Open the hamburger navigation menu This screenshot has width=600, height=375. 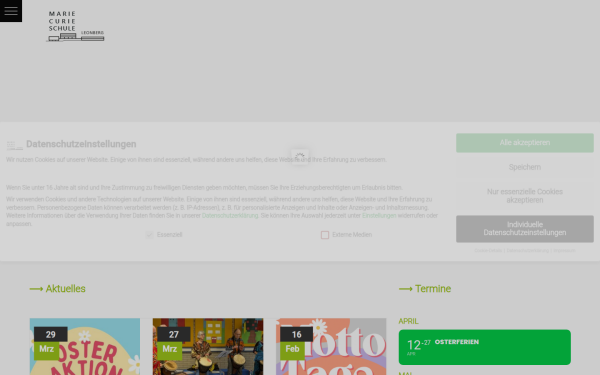(11, 11)
